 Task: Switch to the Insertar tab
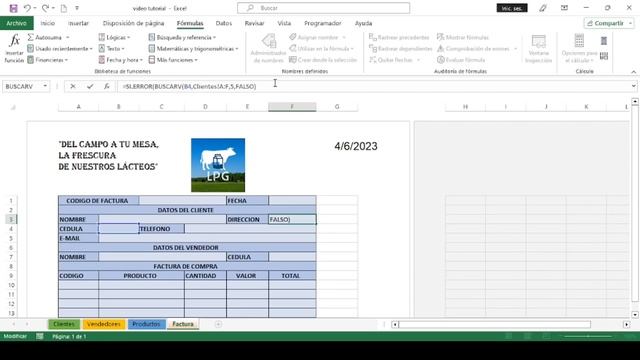78,23
